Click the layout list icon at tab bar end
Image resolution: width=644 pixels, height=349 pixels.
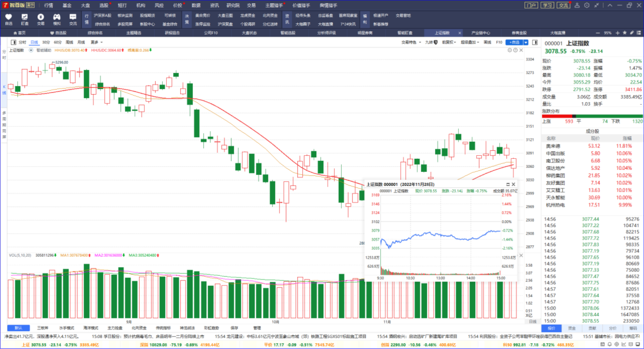(639, 33)
